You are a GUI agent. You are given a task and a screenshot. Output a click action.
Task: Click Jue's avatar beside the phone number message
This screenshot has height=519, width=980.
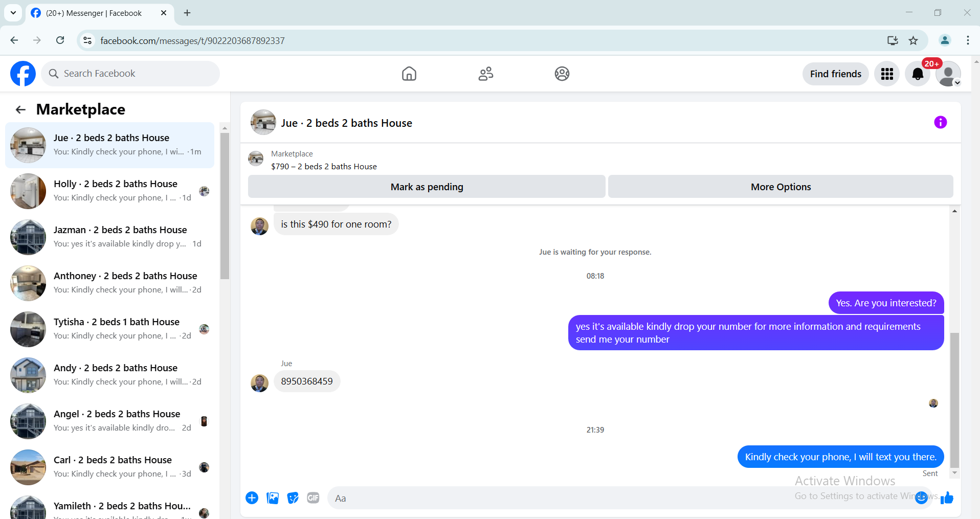pyautogui.click(x=259, y=383)
